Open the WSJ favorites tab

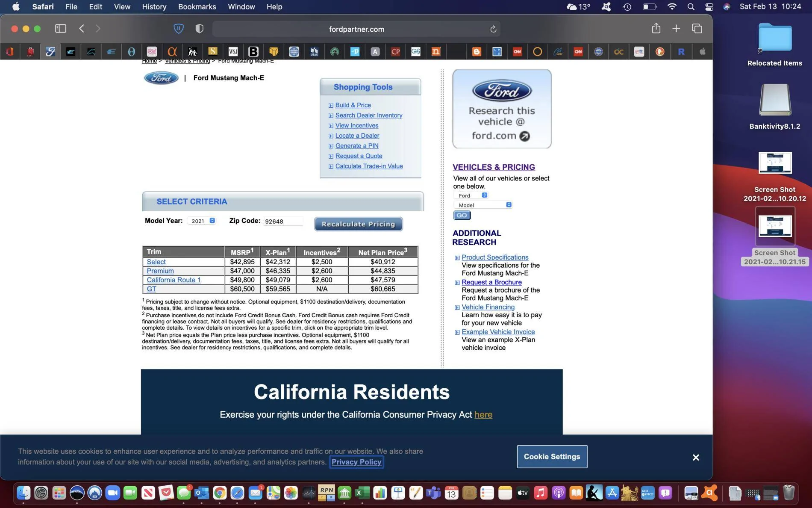[233, 52]
